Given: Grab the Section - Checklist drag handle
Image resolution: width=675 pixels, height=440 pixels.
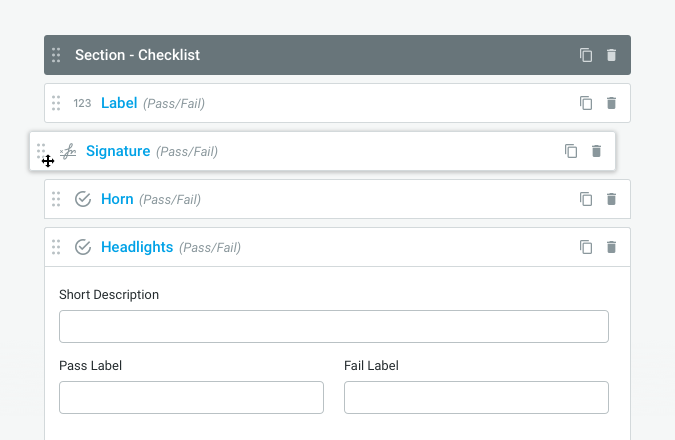Looking at the screenshot, I should 56,55.
